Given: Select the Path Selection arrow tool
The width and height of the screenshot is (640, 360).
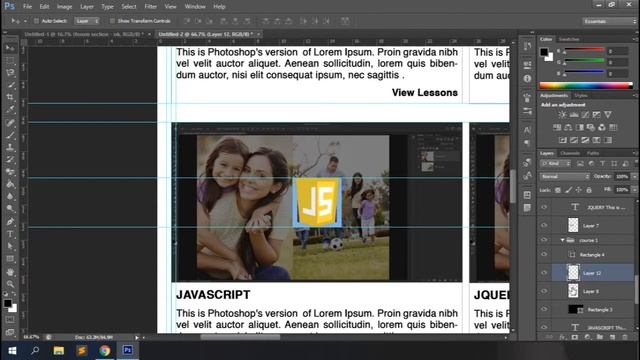Looking at the screenshot, I should [x=10, y=247].
